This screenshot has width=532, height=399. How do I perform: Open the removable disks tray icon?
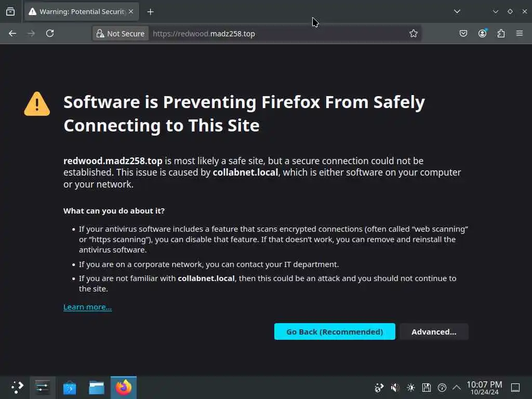[427, 388]
